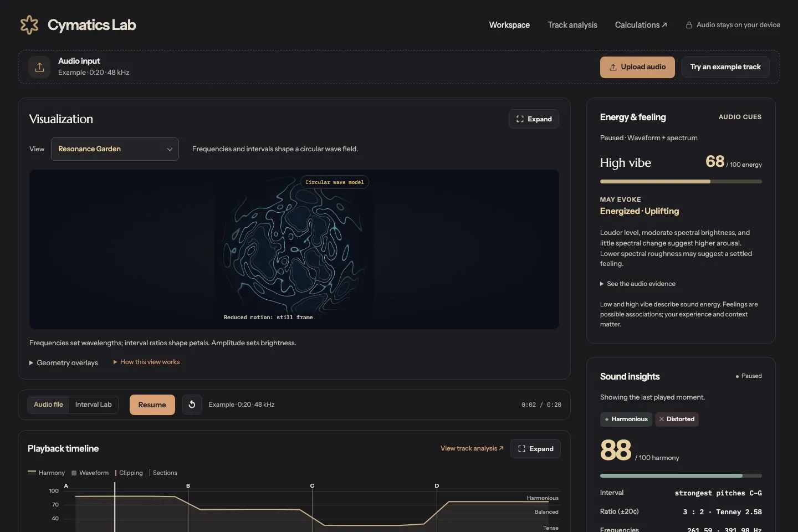
Task: Open Track analysis from top navigation
Action: pos(572,25)
